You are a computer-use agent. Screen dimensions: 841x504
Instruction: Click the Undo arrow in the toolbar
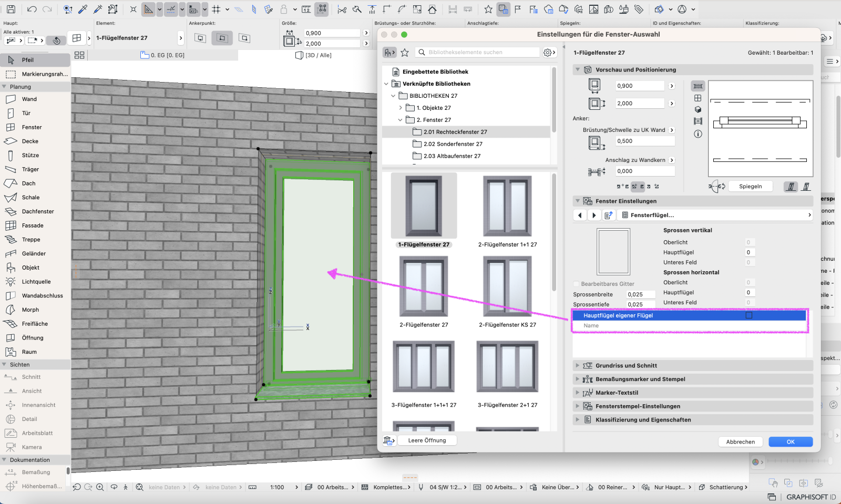coord(32,9)
